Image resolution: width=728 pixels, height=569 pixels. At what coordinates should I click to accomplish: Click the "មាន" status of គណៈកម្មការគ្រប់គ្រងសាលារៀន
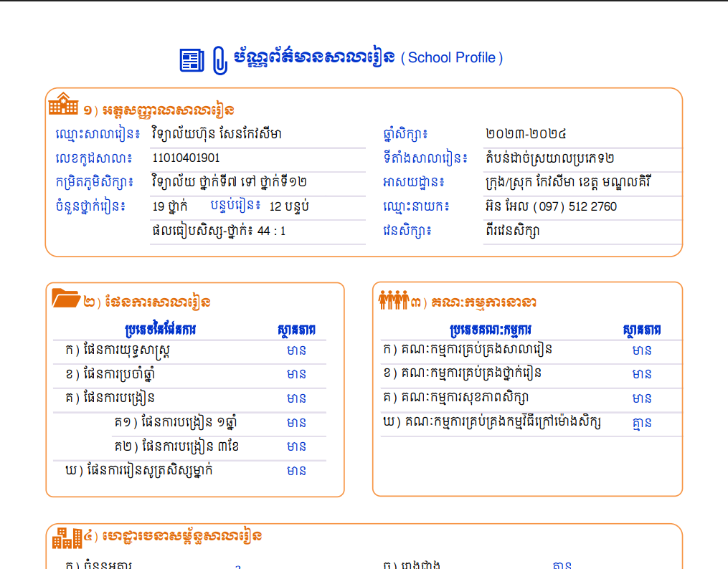(x=642, y=350)
